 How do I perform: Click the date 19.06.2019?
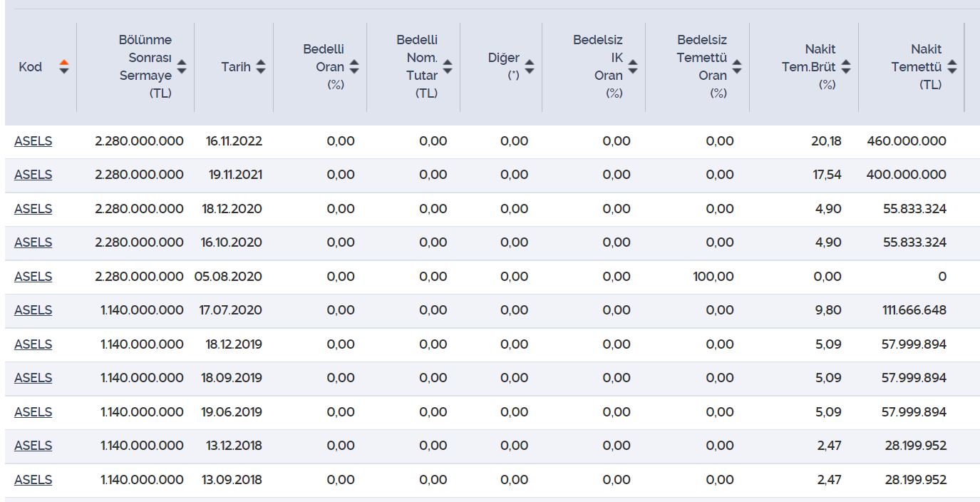232,412
